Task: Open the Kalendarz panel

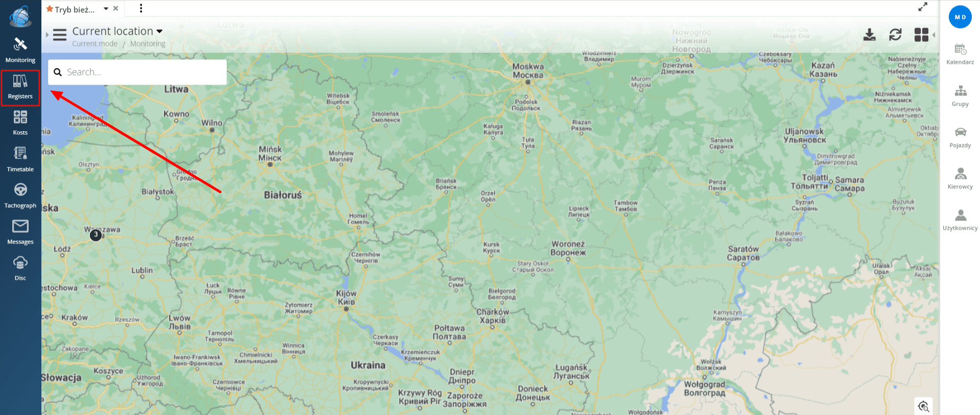Action: pyautogui.click(x=960, y=54)
